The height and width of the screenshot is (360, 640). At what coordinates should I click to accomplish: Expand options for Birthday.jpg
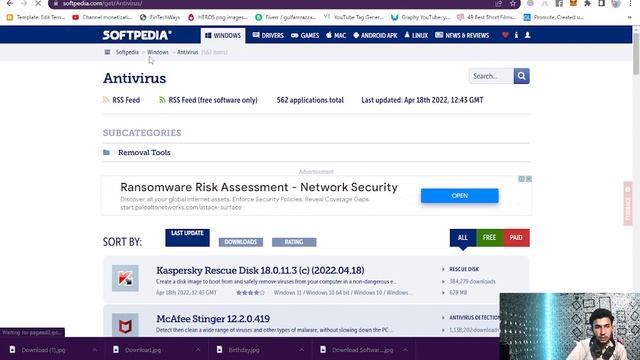[x=301, y=350]
